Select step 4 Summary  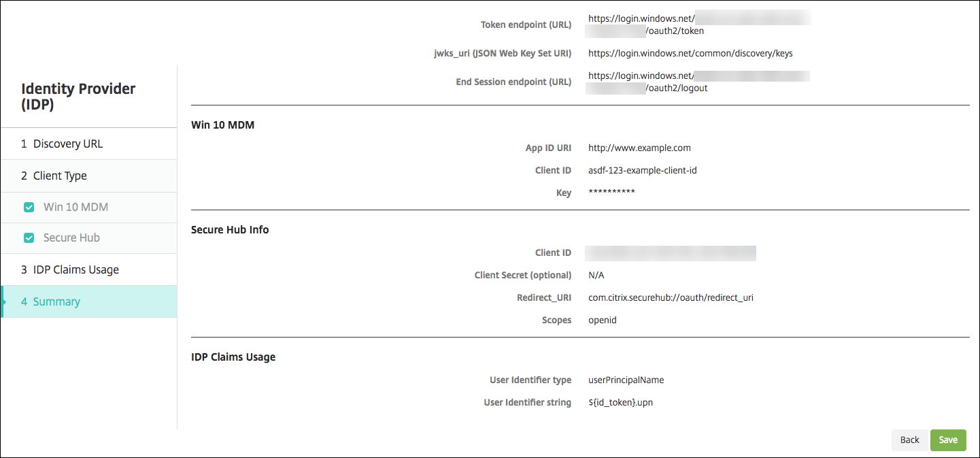(x=56, y=301)
